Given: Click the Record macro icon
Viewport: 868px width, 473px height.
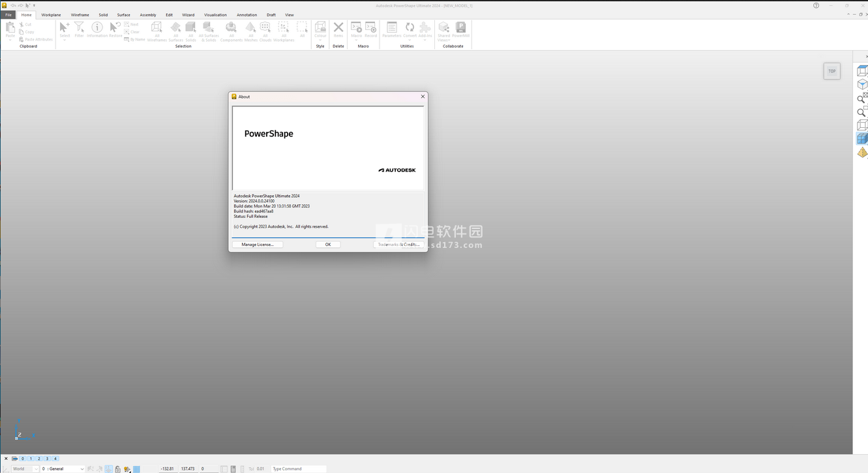Looking at the screenshot, I should tap(370, 29).
